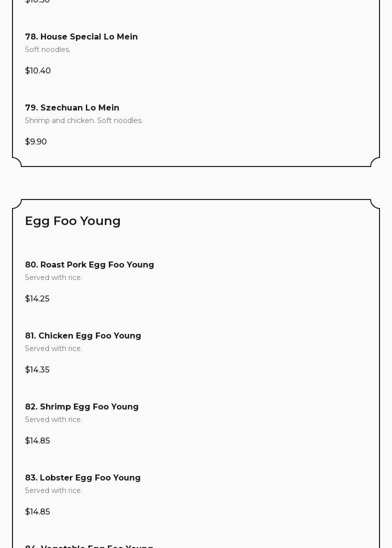The image size is (392, 548).
Task: Select 79. Szechuan Lo Mein
Action: 72,108
